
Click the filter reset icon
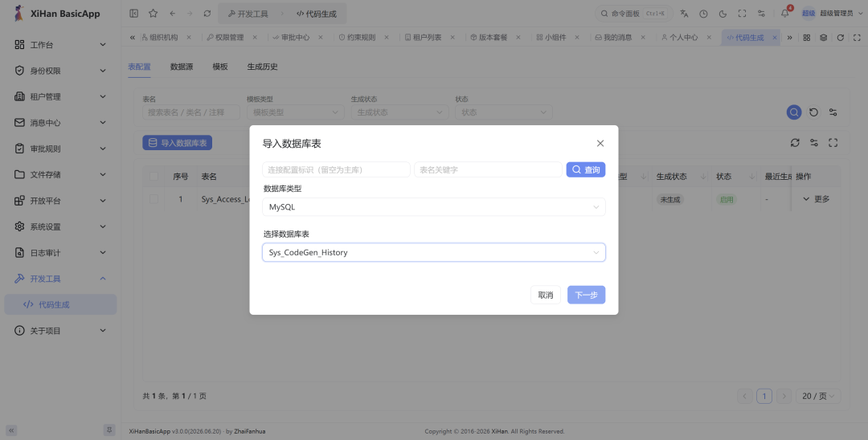pyautogui.click(x=813, y=112)
